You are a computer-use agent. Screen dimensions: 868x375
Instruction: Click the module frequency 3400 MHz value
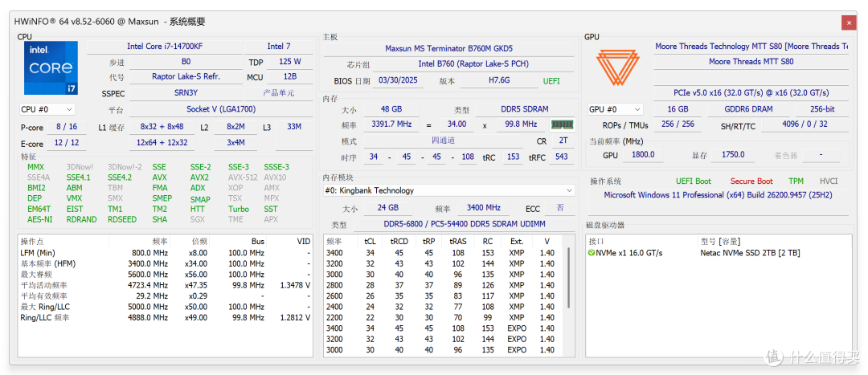click(483, 208)
